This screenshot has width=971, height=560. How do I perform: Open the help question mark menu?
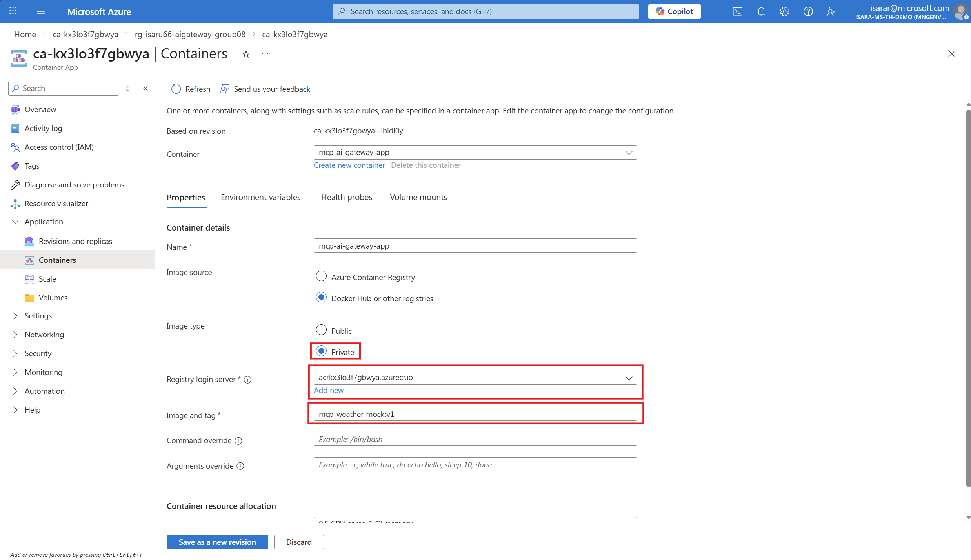tap(808, 11)
